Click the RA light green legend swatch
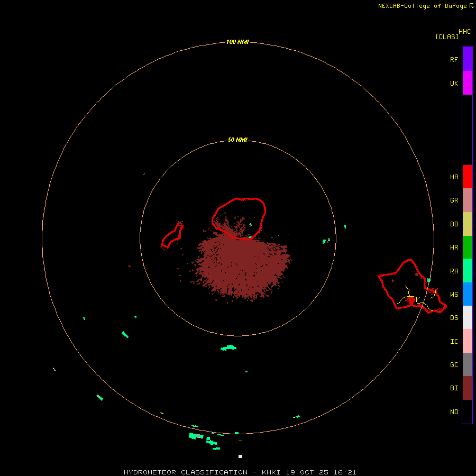The height and width of the screenshot is (476, 476). point(467,271)
